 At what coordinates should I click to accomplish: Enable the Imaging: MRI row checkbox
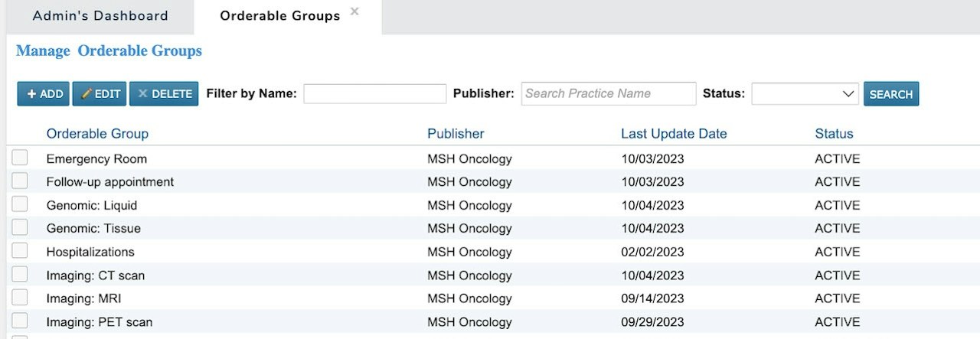(20, 298)
